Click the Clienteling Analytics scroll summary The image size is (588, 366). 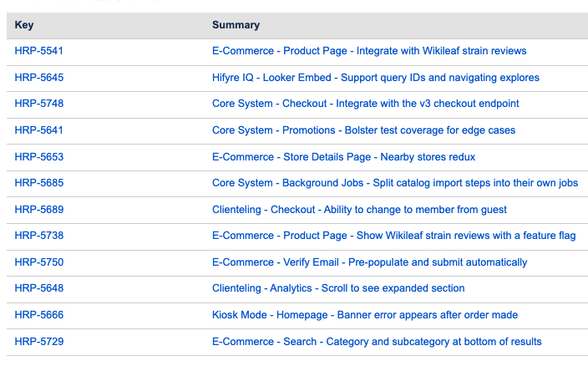pos(338,288)
